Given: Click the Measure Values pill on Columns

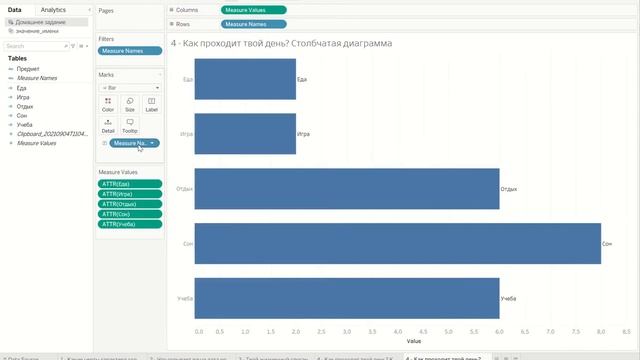Looking at the screenshot, I should 253,10.
